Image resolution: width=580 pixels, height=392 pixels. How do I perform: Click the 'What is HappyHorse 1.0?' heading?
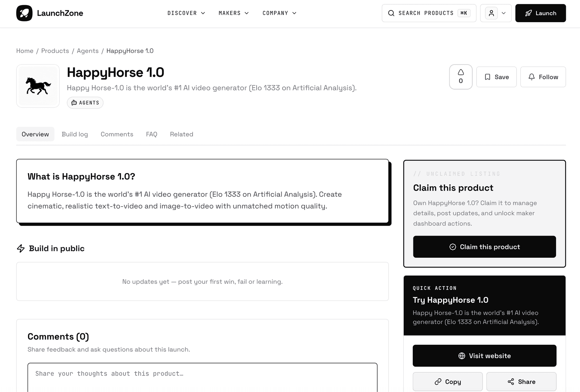pos(81,177)
